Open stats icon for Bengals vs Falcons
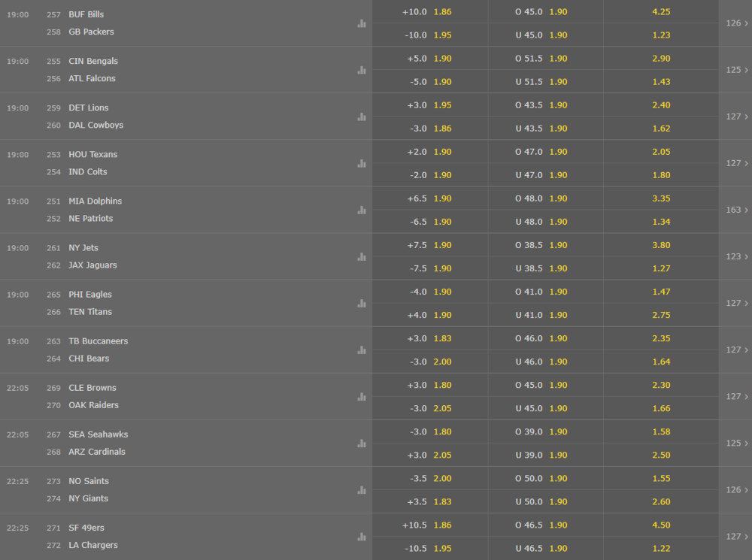Screen dimensions: 752x560 point(362,70)
